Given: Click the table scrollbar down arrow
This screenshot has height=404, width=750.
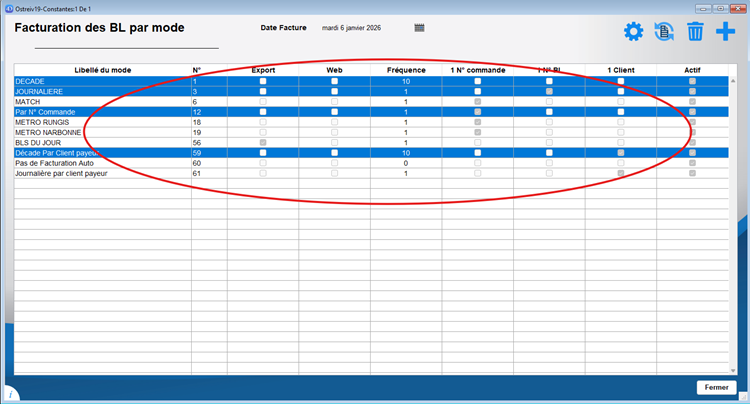Looking at the screenshot, I should click(x=733, y=370).
